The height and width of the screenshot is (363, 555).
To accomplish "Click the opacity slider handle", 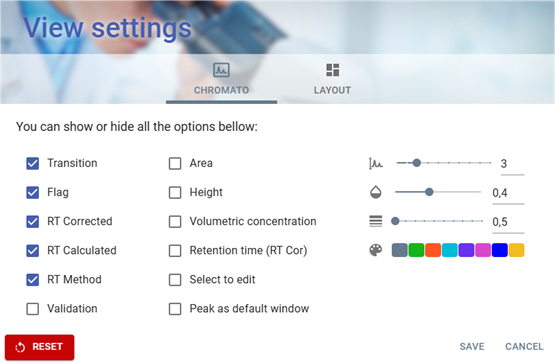I will 429,192.
